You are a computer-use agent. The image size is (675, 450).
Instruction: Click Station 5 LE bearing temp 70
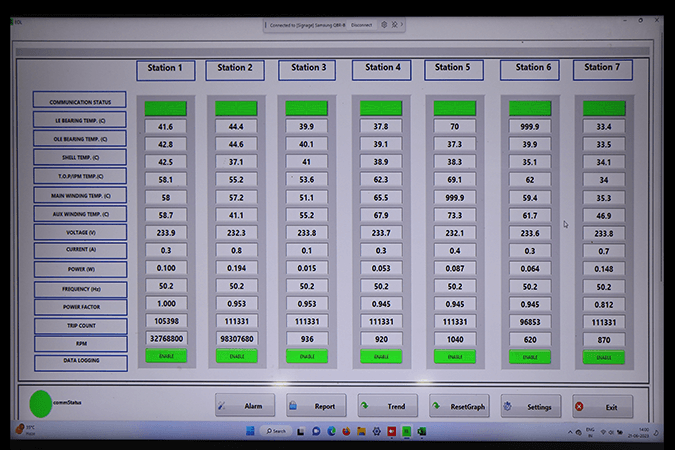(455, 127)
